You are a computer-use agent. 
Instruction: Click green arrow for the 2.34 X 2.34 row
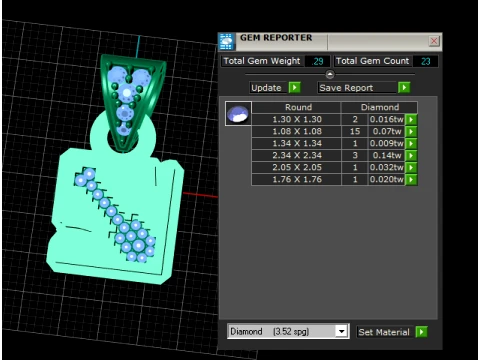pyautogui.click(x=411, y=155)
